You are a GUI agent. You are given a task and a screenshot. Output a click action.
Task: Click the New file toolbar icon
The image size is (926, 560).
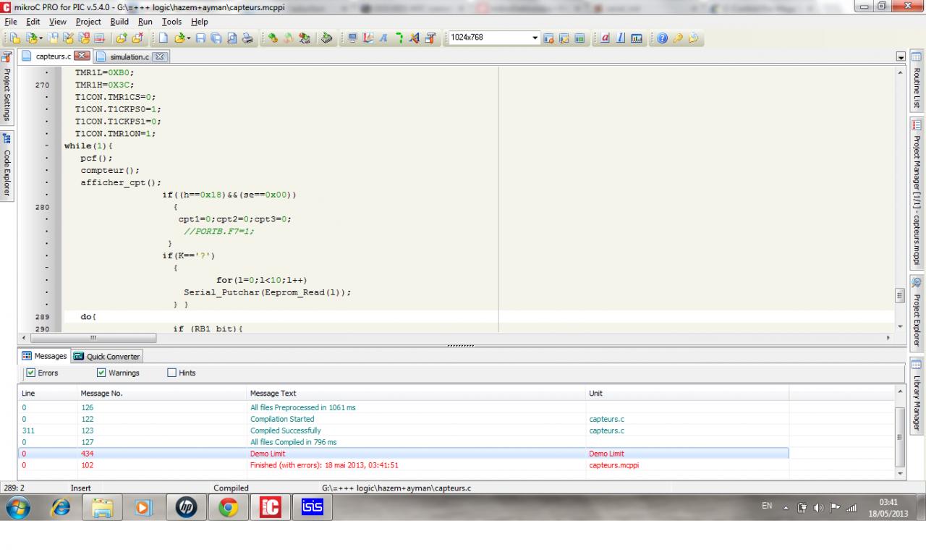(163, 38)
